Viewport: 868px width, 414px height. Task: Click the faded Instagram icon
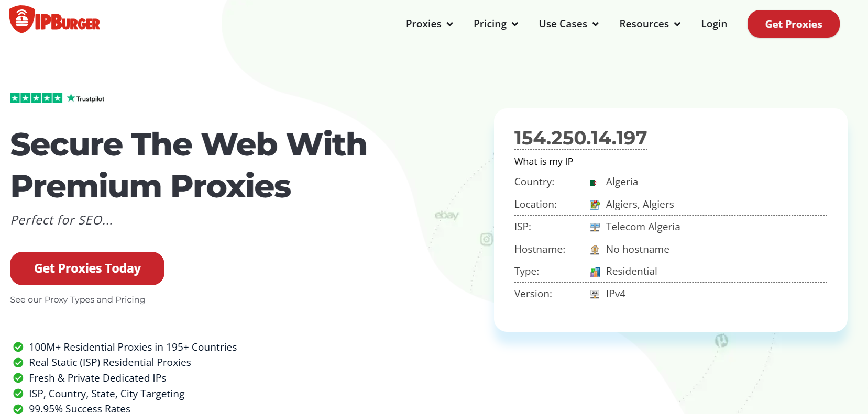(x=487, y=239)
